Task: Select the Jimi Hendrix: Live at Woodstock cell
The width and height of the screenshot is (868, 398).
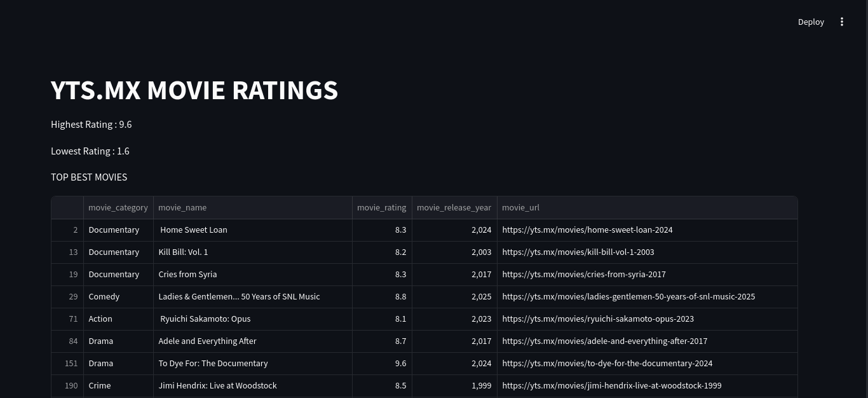Action: pyautogui.click(x=253, y=386)
